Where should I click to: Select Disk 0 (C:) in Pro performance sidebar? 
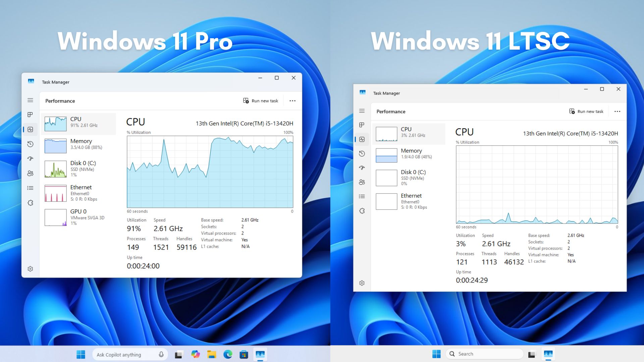click(x=79, y=169)
